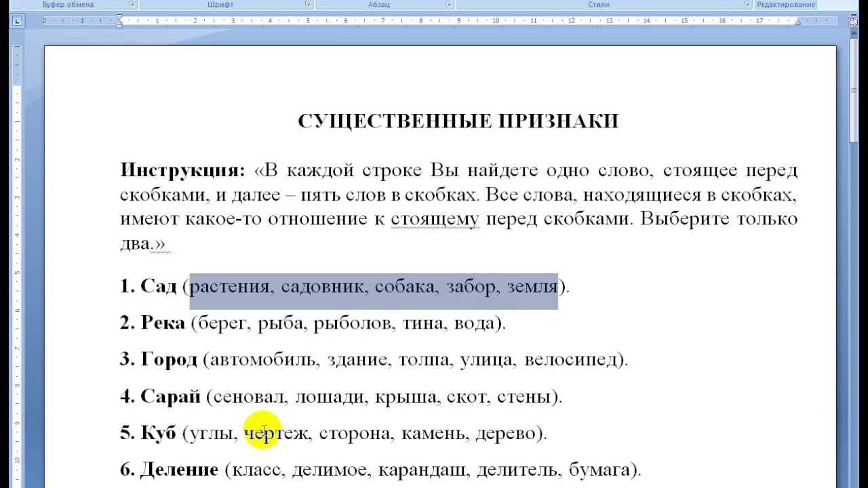Click the bold word Инструкция:
The width and height of the screenshot is (868, 488).
click(x=182, y=170)
